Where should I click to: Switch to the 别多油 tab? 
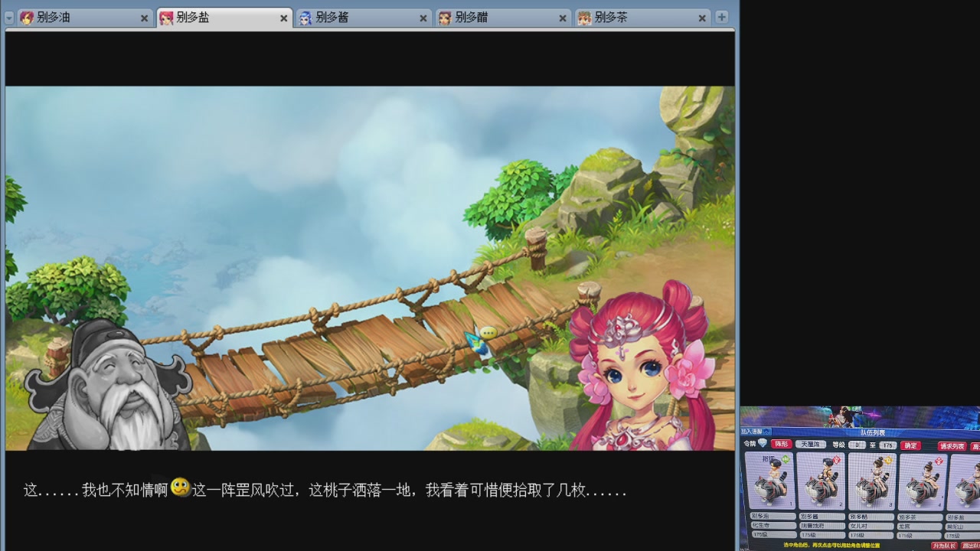(84, 18)
